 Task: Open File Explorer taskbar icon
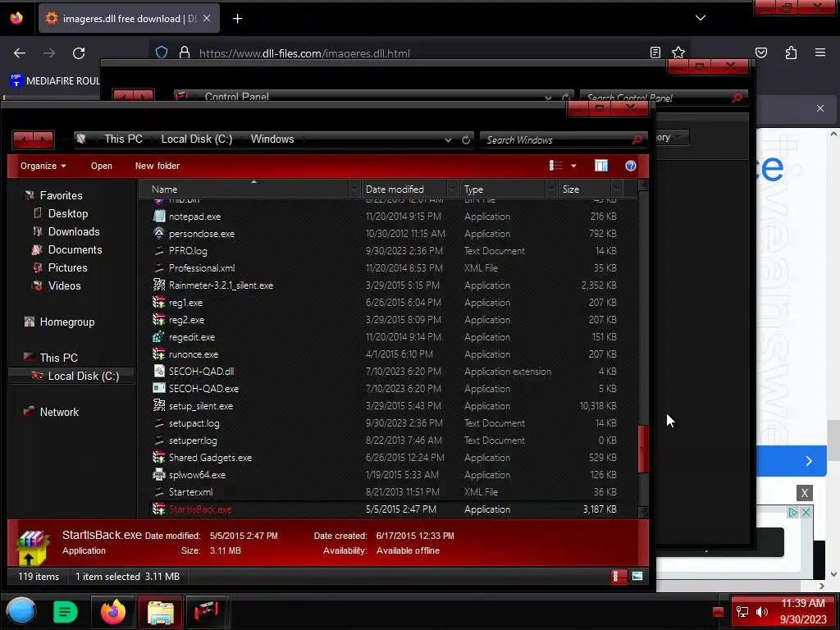click(161, 612)
